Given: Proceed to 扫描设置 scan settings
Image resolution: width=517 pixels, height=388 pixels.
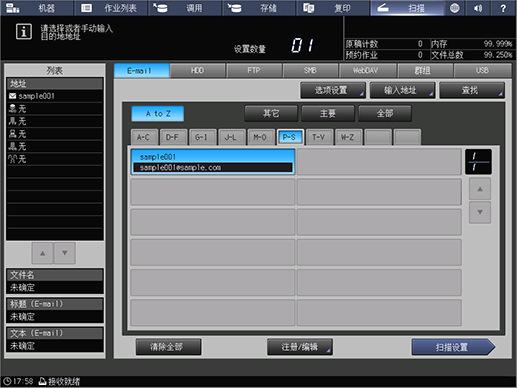Looking at the screenshot, I should 453,347.
